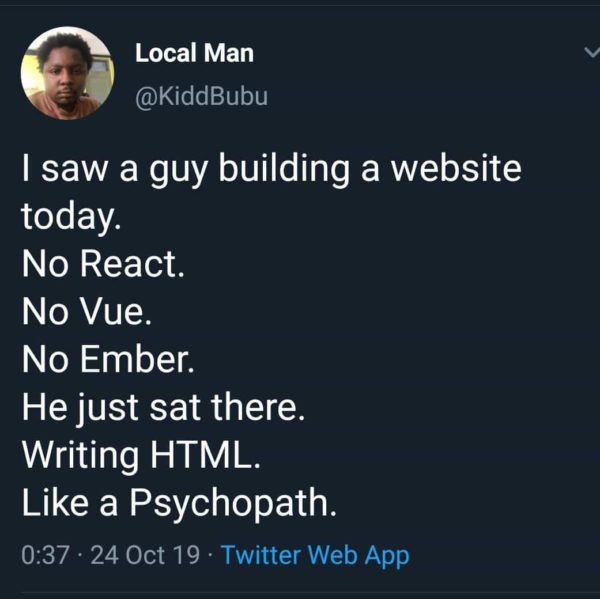Screen dimensions: 600x599
Task: Open the Twitter Web App source link
Action: [x=315, y=556]
